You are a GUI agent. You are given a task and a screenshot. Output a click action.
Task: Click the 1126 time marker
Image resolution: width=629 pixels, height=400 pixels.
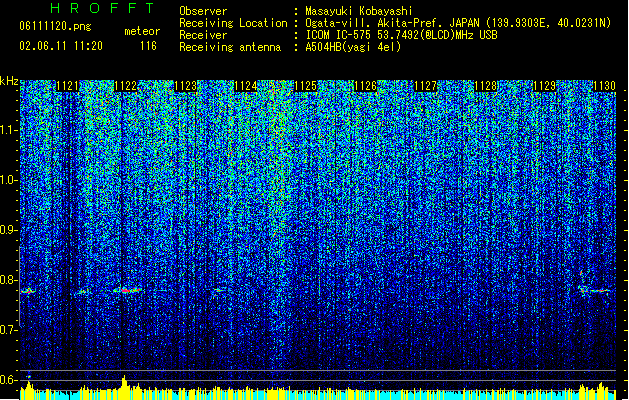click(365, 86)
